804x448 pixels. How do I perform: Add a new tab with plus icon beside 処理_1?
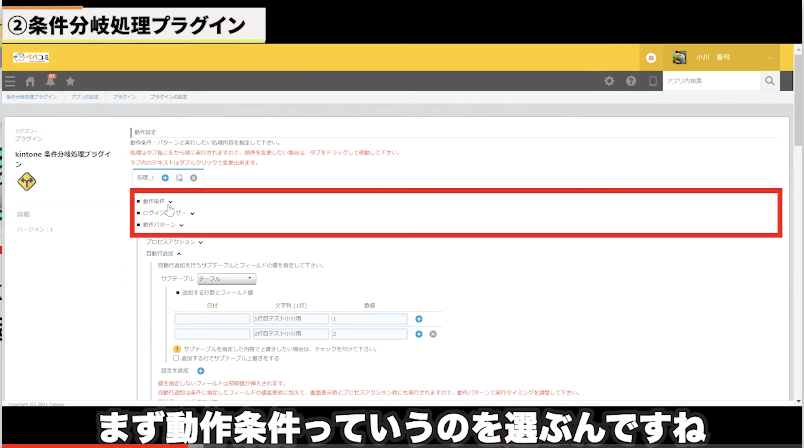point(165,177)
